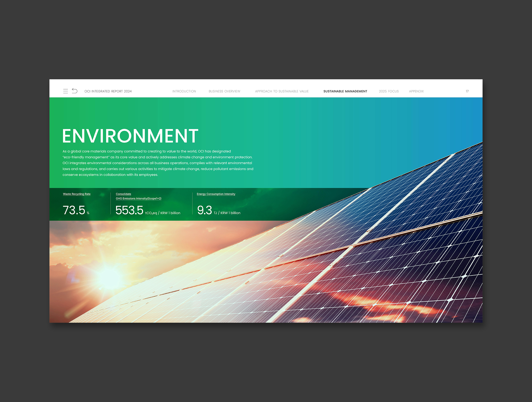Click the 553.5 value

[x=129, y=210]
